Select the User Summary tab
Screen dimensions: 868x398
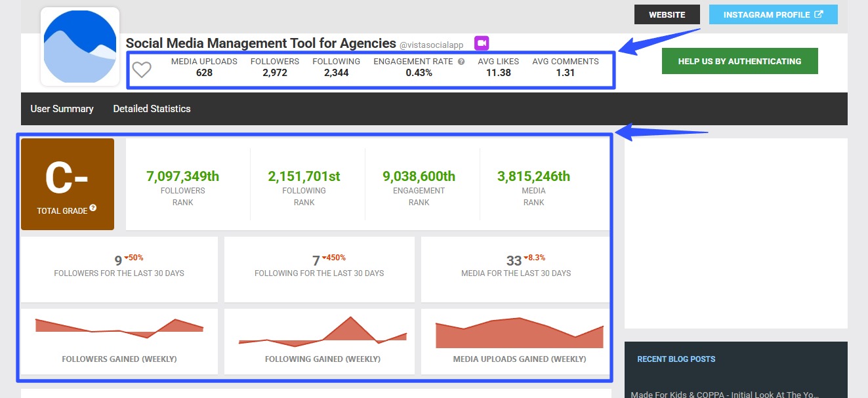[62, 109]
